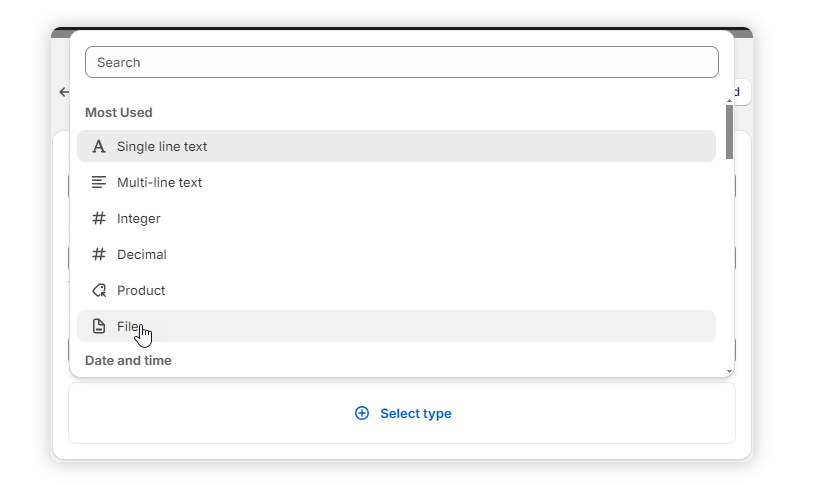This screenshot has width=833, height=483.
Task: Click the Most Used section header
Action: click(x=118, y=112)
